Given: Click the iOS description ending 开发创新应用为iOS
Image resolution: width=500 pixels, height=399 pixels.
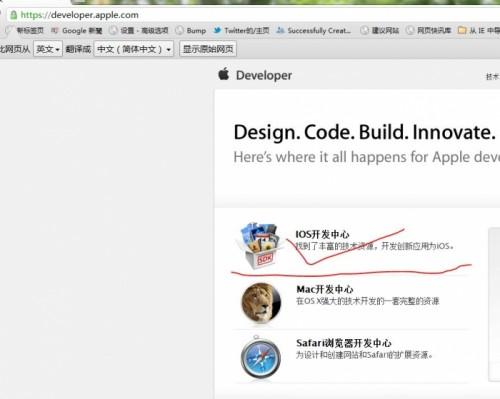Looking at the screenshot, I should pyautogui.click(x=374, y=246).
